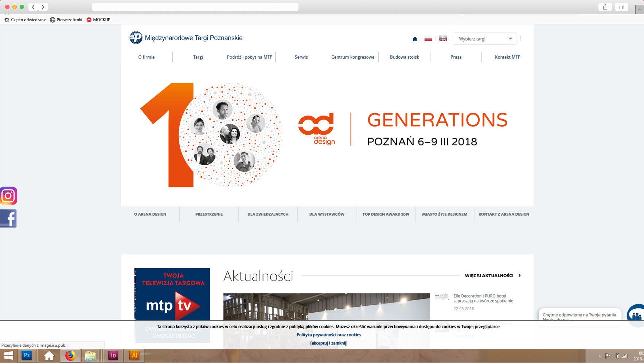Viewport: 644px width, 363px height.
Task: Open Illustrator from the taskbar
Action: click(134, 355)
